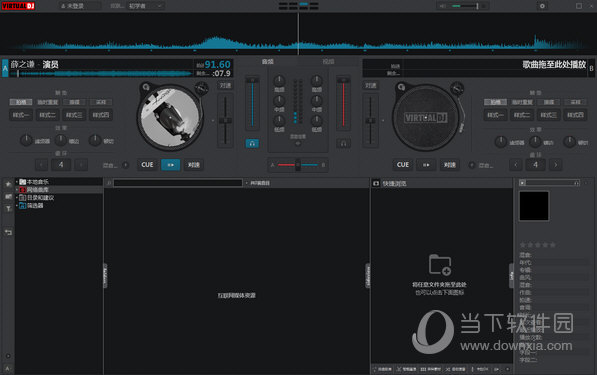Viewport: 597px width, 375px height.
Task: Trigger deck A 样式四 pad
Action: pyautogui.click(x=101, y=115)
